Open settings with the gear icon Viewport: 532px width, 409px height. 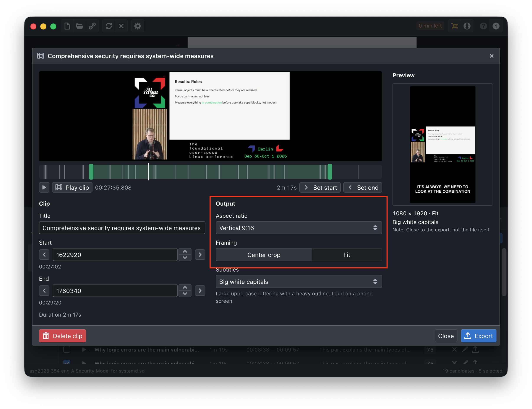[138, 26]
